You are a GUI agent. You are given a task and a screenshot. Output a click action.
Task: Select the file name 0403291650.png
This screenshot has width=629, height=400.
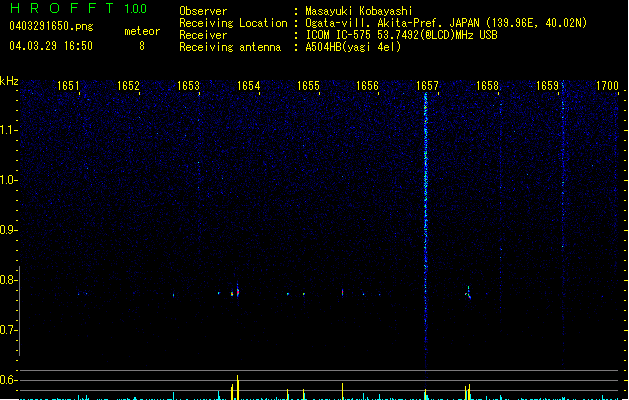point(51,26)
